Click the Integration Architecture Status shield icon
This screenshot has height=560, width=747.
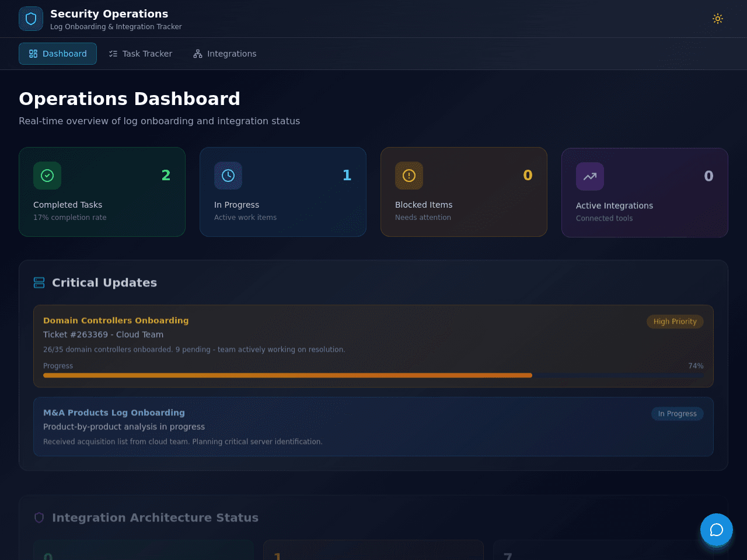(x=39, y=517)
